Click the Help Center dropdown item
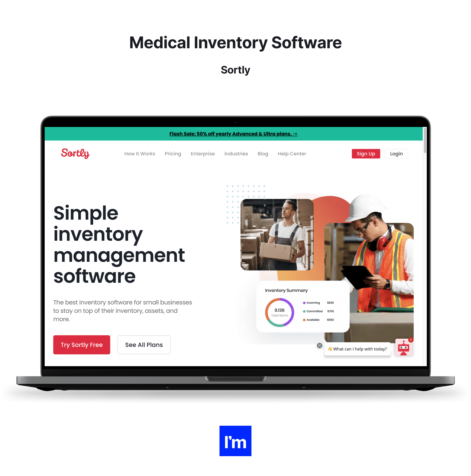 pos(292,154)
